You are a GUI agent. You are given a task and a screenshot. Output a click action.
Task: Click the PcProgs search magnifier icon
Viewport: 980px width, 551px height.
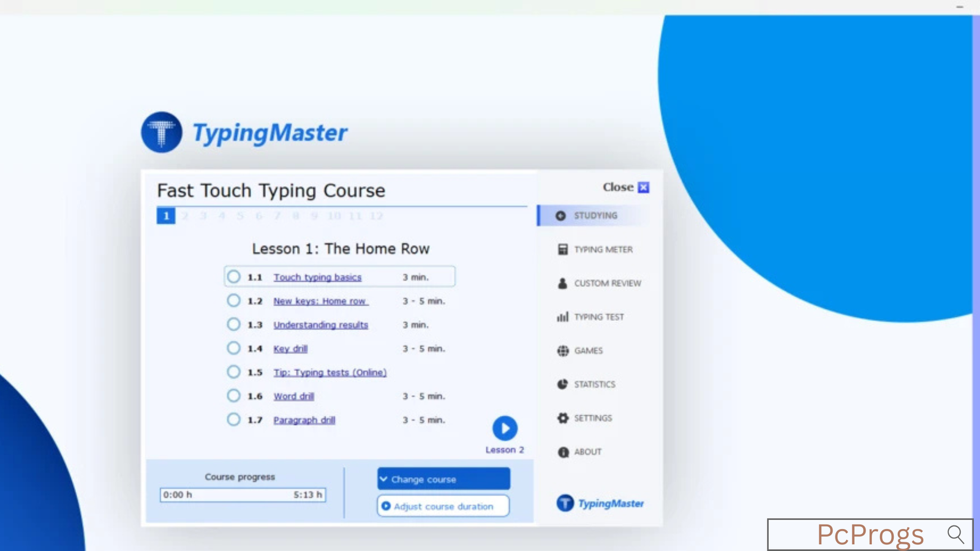pyautogui.click(x=956, y=534)
